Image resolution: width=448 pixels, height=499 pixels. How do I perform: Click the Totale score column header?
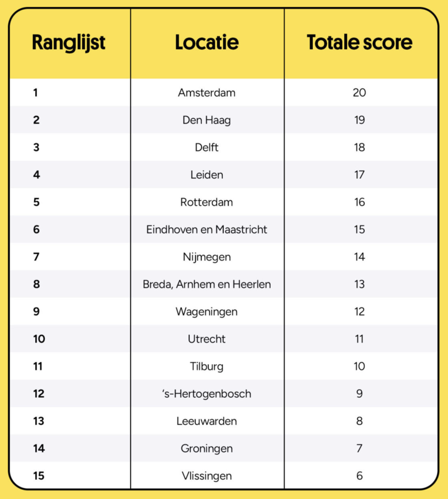(x=360, y=42)
